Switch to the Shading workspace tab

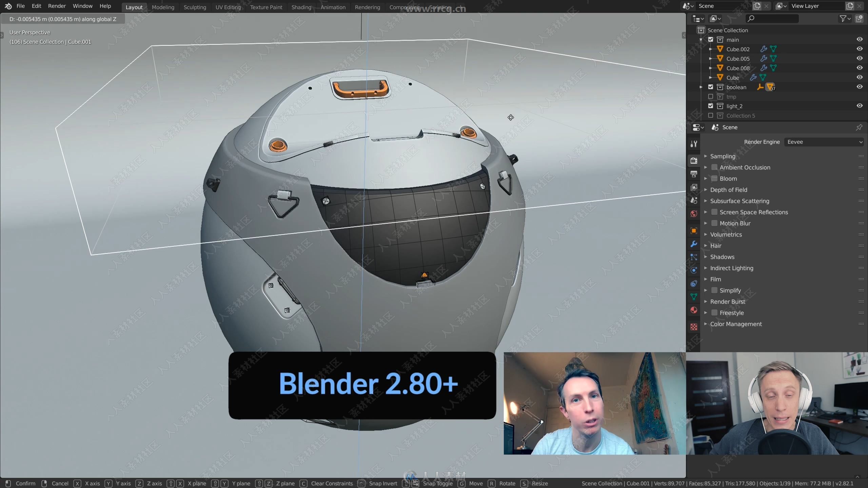pos(301,7)
